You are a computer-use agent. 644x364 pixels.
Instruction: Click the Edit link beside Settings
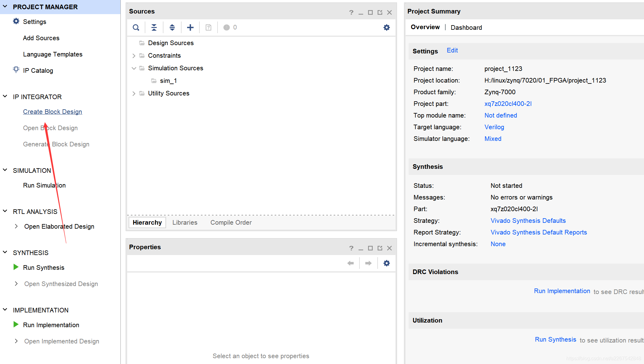click(452, 51)
